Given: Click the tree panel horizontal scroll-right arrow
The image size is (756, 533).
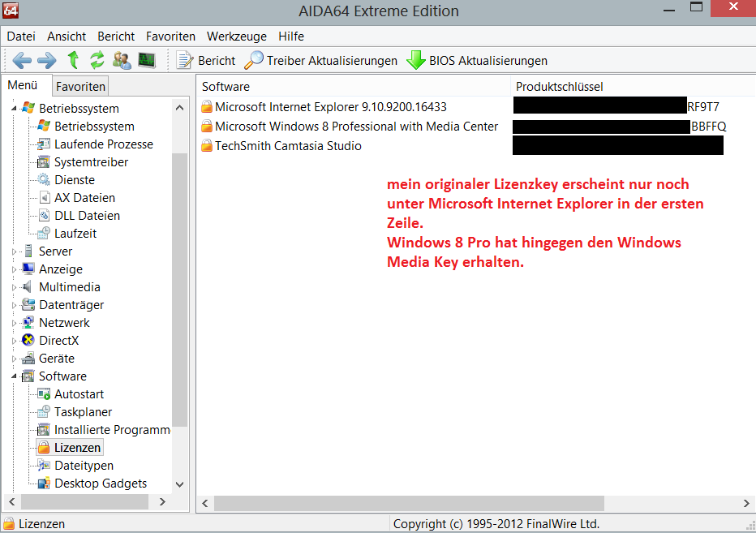Looking at the screenshot, I should click(x=162, y=501).
